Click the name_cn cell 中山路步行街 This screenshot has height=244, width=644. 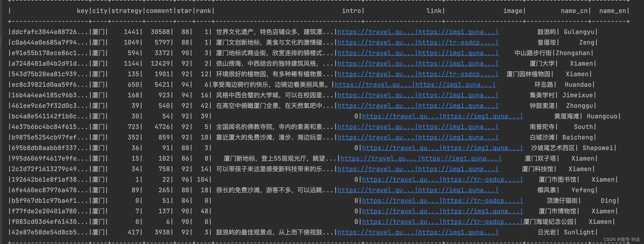coord(533,53)
